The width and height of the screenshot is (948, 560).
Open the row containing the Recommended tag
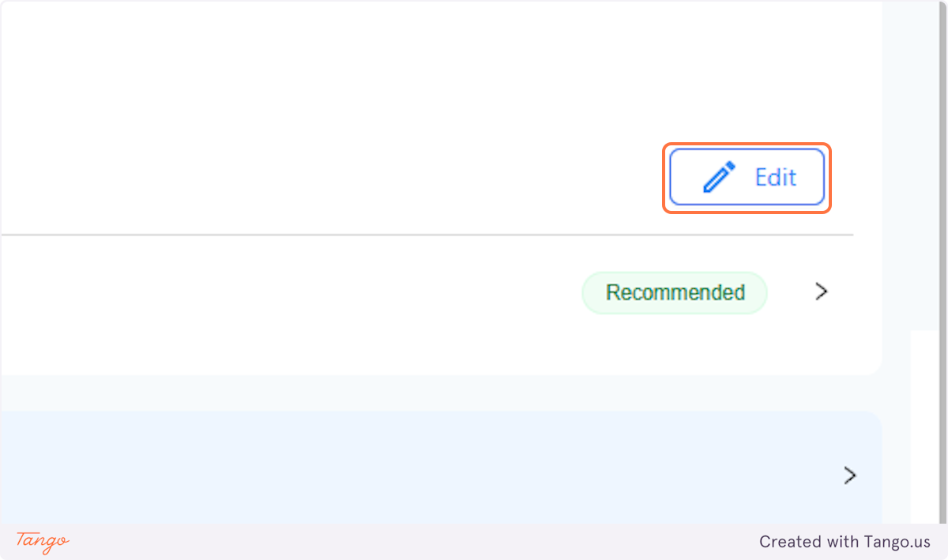427,292
